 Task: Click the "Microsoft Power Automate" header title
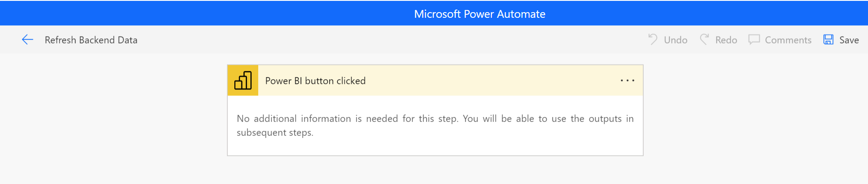(480, 14)
